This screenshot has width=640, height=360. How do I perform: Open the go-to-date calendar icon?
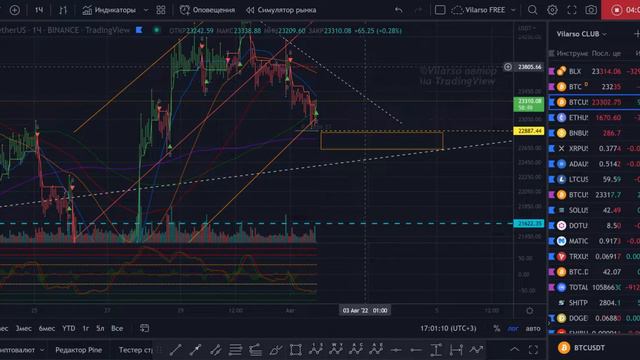[144, 328]
